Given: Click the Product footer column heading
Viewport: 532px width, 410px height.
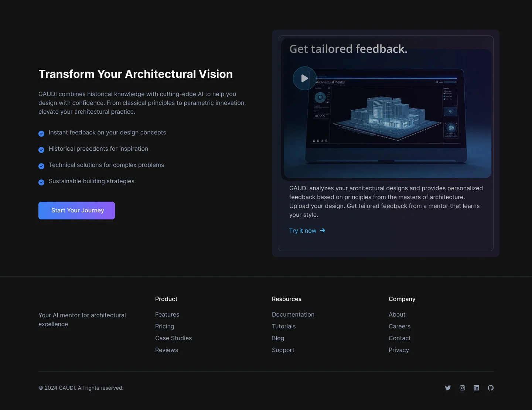Looking at the screenshot, I should pos(166,299).
